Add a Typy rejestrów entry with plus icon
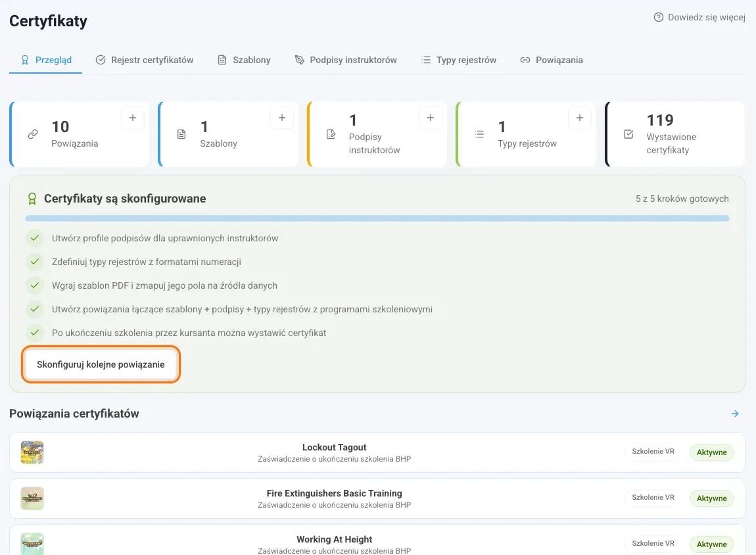This screenshot has width=756, height=555. click(580, 118)
